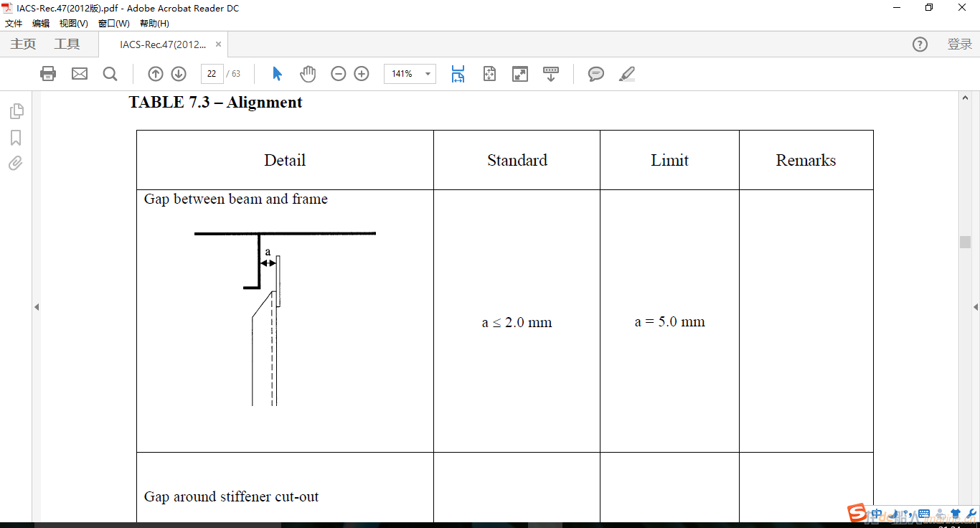
Task: Open the 文件 menu
Action: click(14, 24)
